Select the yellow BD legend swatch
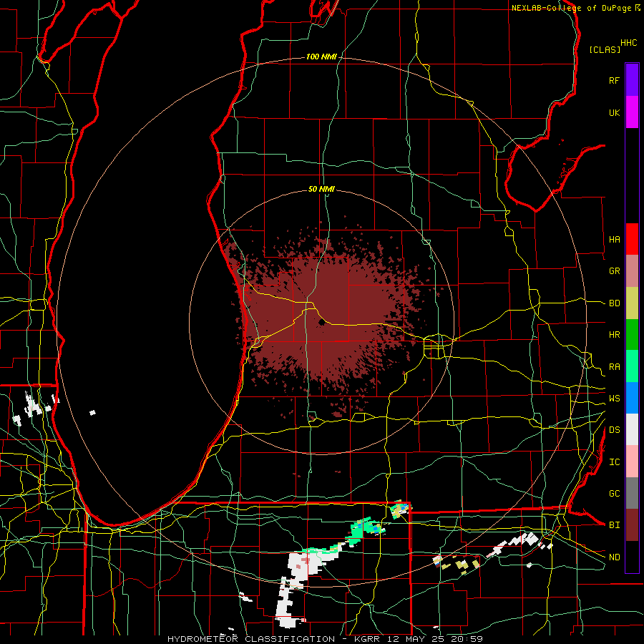Image resolution: width=644 pixels, height=644 pixels. click(632, 303)
